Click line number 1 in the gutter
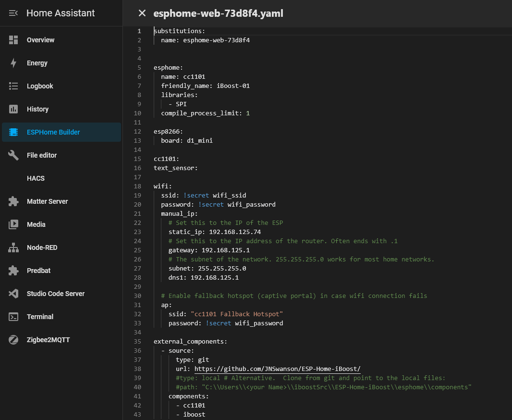512x420 pixels. [139, 31]
